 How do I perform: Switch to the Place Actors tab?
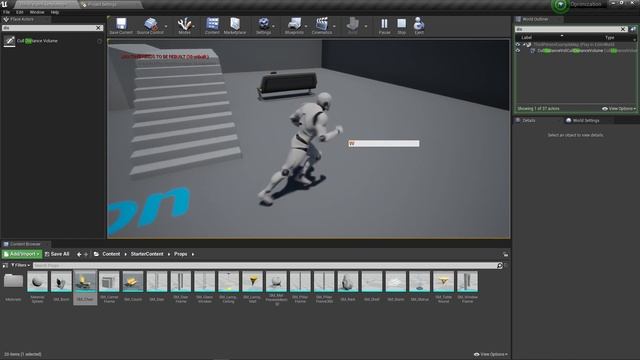tap(22, 19)
